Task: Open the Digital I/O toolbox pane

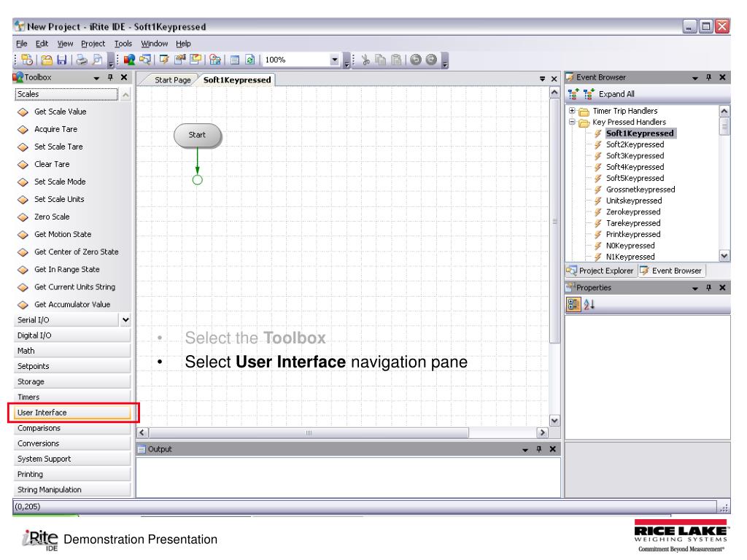Action: click(x=73, y=335)
